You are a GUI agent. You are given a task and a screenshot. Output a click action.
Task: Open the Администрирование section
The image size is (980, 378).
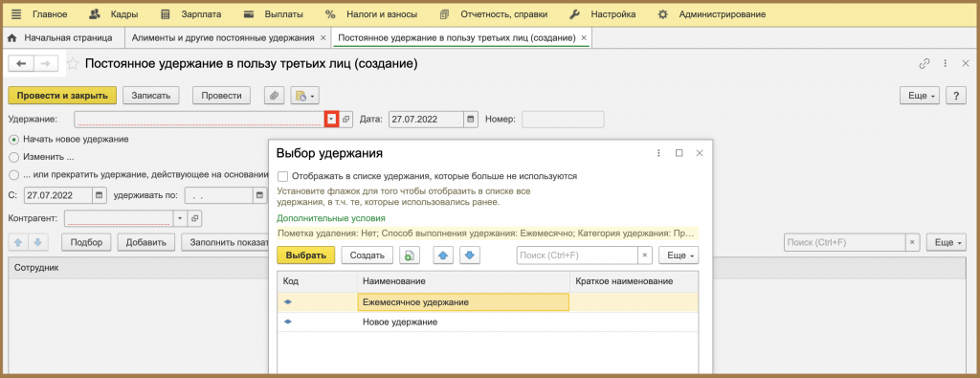click(711, 13)
